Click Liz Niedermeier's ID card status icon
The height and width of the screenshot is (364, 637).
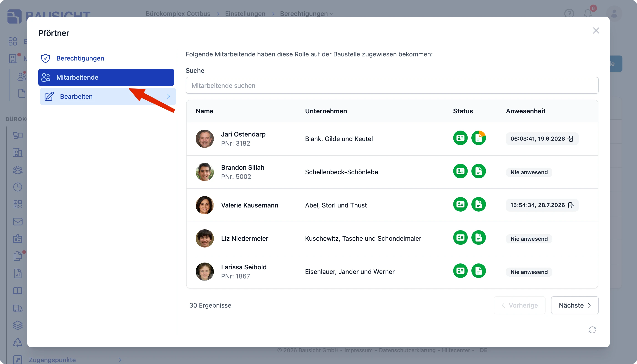[x=460, y=238]
